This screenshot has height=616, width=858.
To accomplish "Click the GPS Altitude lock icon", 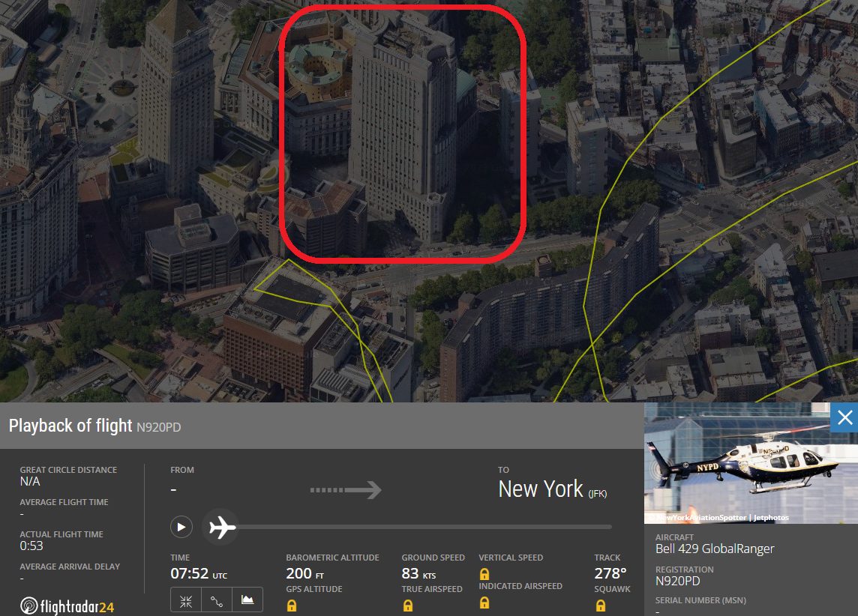I will coord(292,605).
